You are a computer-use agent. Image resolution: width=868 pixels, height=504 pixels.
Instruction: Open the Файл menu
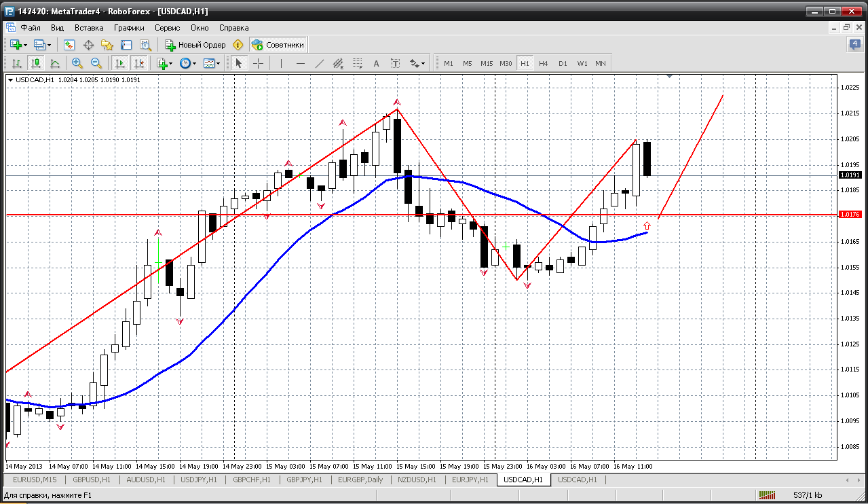click(x=31, y=28)
